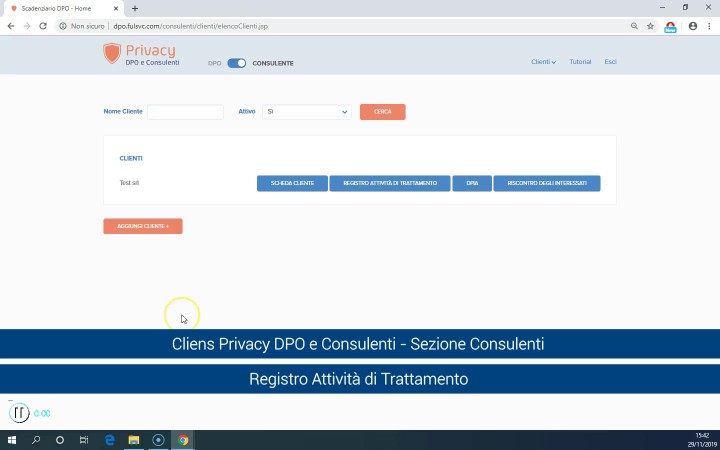This screenshot has width=720, height=450.
Task: Open a new browser tab
Action: [135, 8]
